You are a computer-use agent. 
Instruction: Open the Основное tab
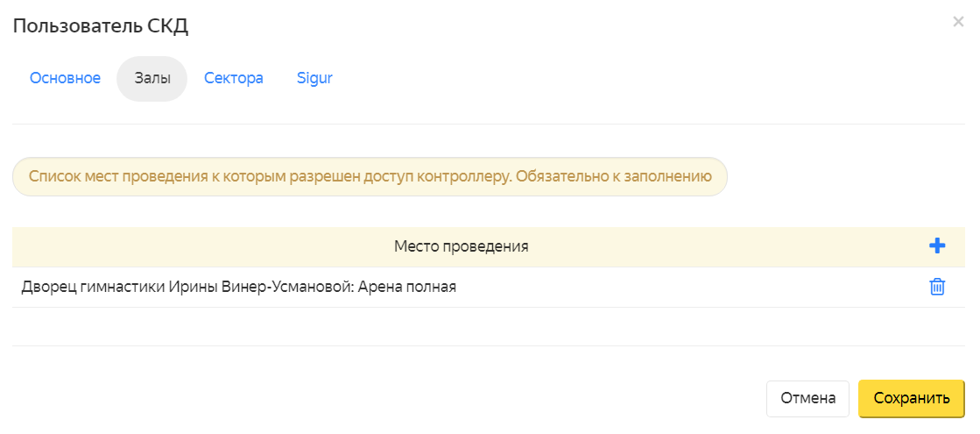66,78
